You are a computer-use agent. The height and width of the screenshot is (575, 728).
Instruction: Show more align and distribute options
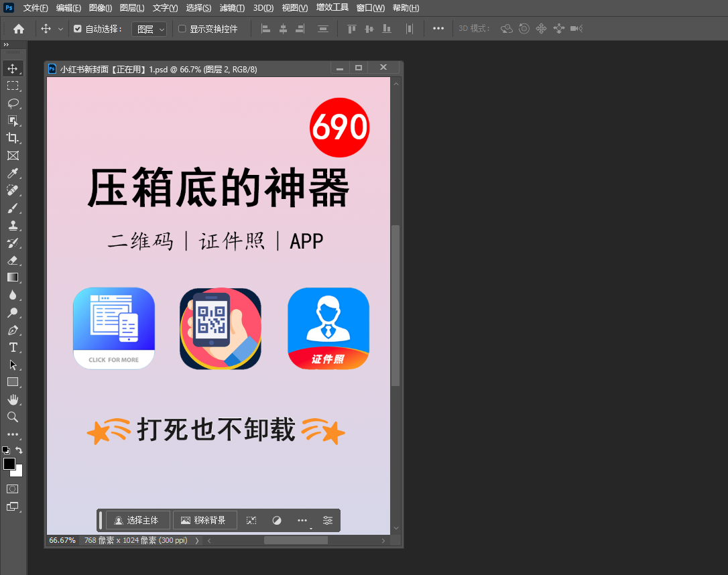438,29
